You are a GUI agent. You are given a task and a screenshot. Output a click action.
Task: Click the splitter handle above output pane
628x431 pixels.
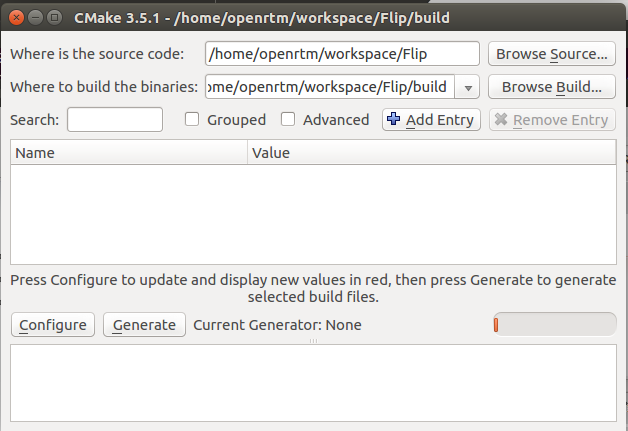tap(313, 341)
